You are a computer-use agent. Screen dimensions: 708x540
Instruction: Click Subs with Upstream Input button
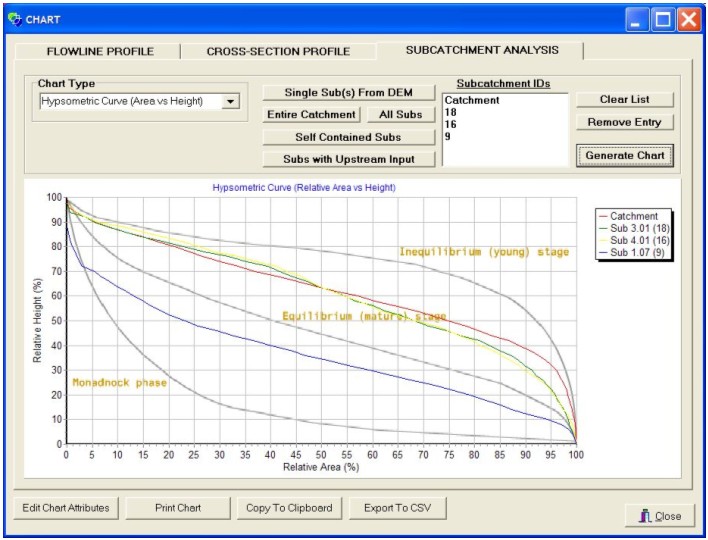(x=348, y=159)
